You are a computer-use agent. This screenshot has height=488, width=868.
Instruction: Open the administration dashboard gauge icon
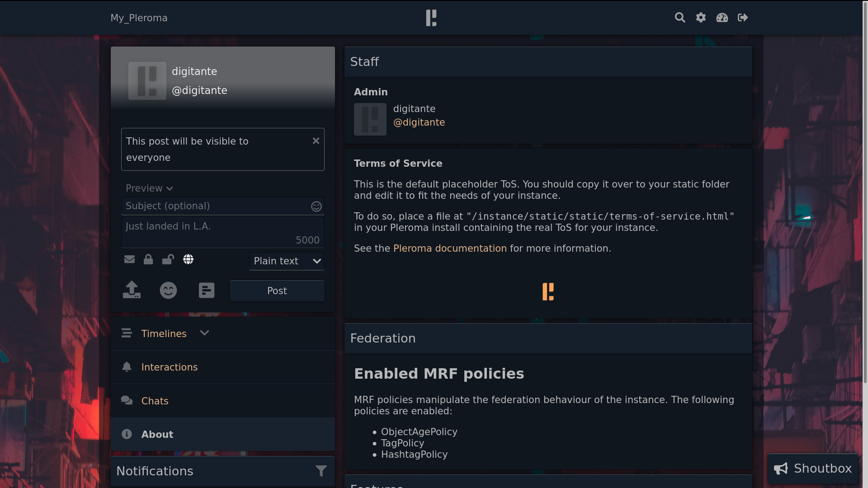(x=722, y=18)
